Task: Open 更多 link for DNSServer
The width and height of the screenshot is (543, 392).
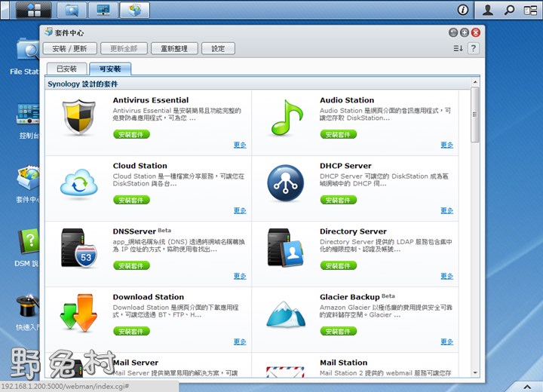Action: 240,276
